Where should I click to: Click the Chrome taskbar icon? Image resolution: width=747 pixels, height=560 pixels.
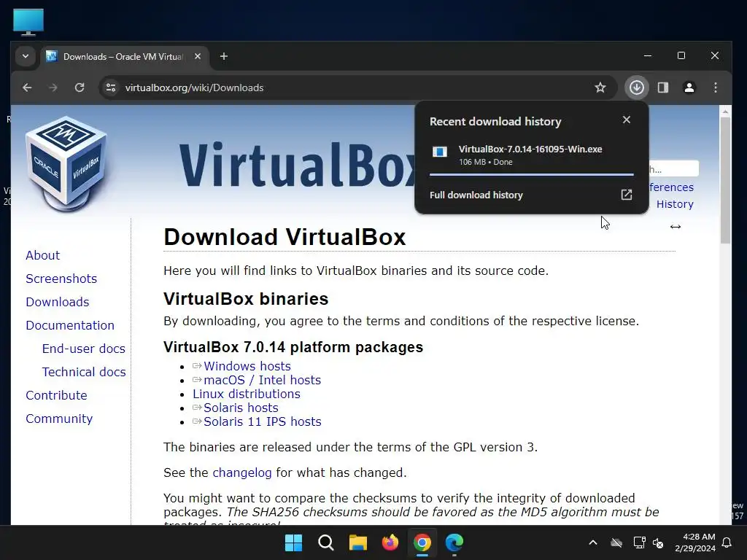coord(422,542)
